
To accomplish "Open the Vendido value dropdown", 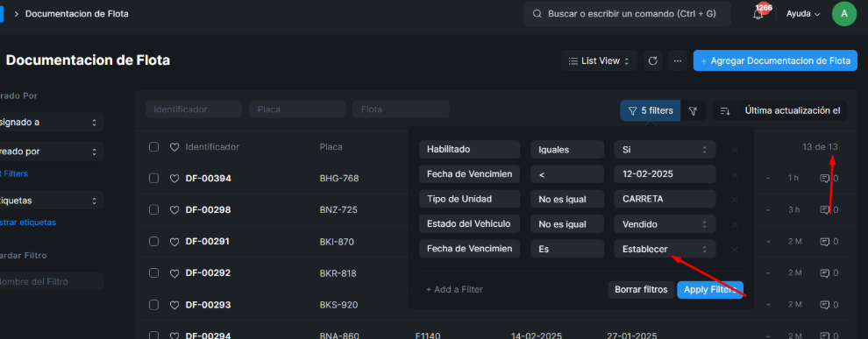I will (665, 224).
